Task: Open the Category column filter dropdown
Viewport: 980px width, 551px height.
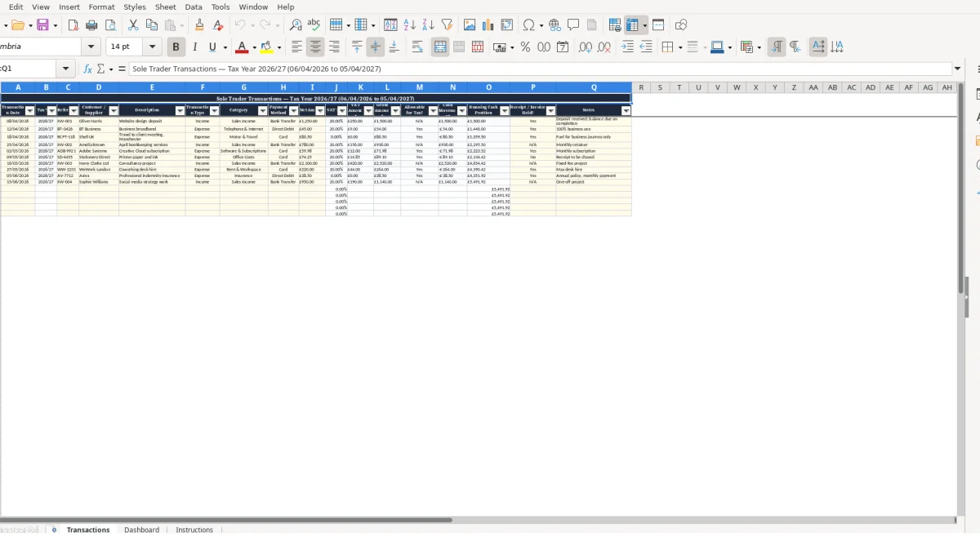Action: click(262, 110)
